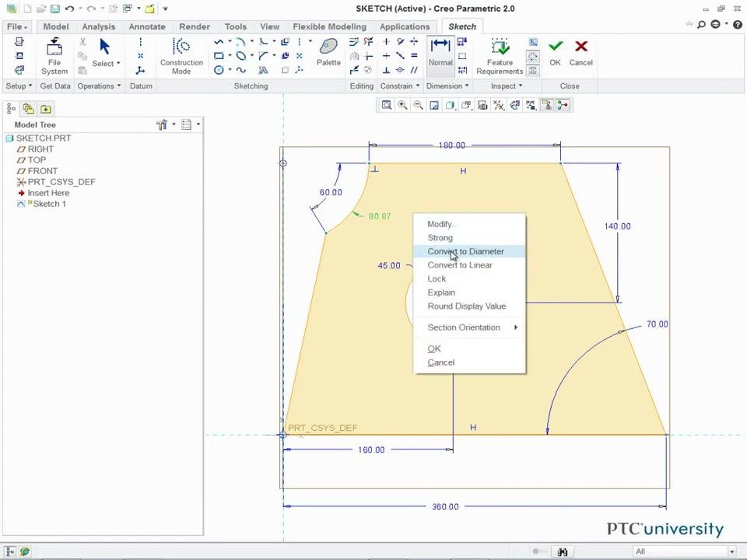Expand the Setup group dropdown

[19, 86]
